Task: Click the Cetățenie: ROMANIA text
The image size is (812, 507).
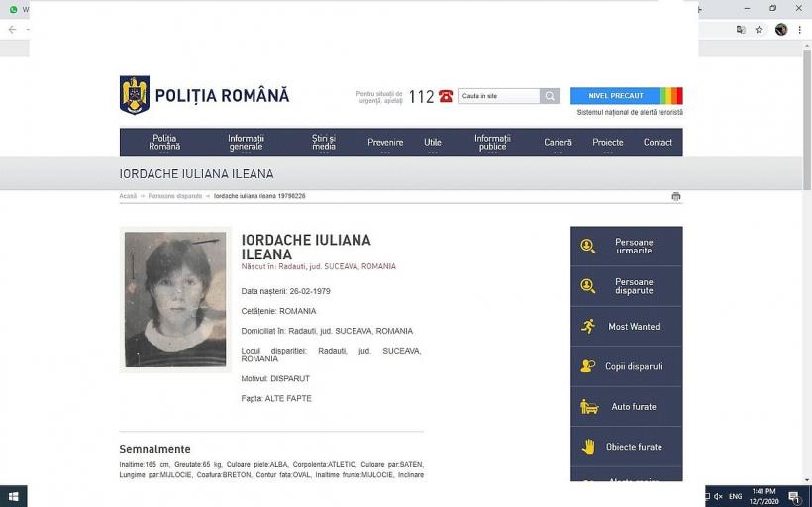Action: pos(278,311)
